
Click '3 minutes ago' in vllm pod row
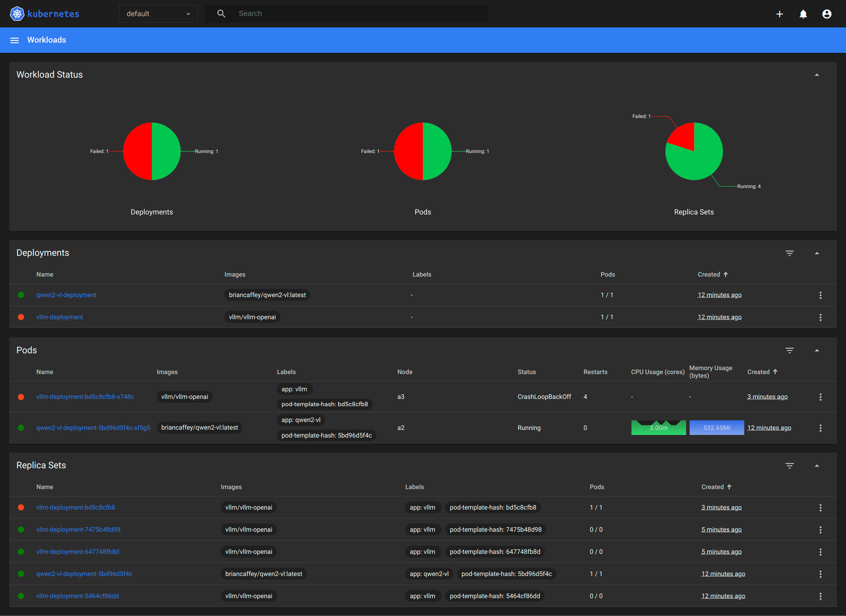pyautogui.click(x=767, y=397)
